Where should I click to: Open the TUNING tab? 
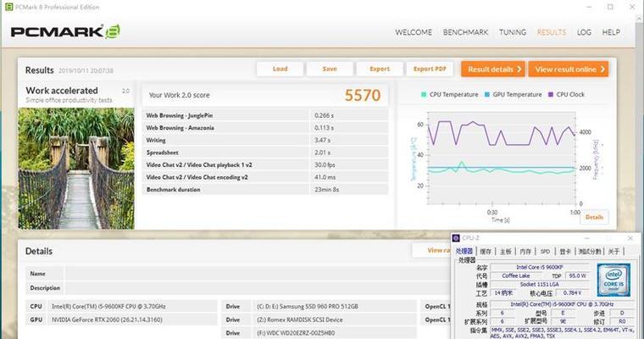pos(513,32)
